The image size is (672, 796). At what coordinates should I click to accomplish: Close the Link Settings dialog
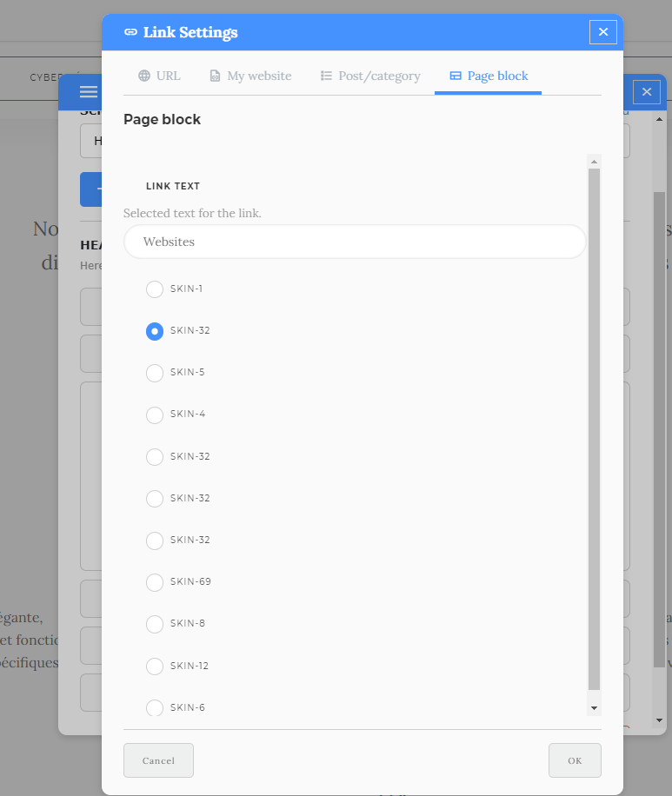[603, 32]
